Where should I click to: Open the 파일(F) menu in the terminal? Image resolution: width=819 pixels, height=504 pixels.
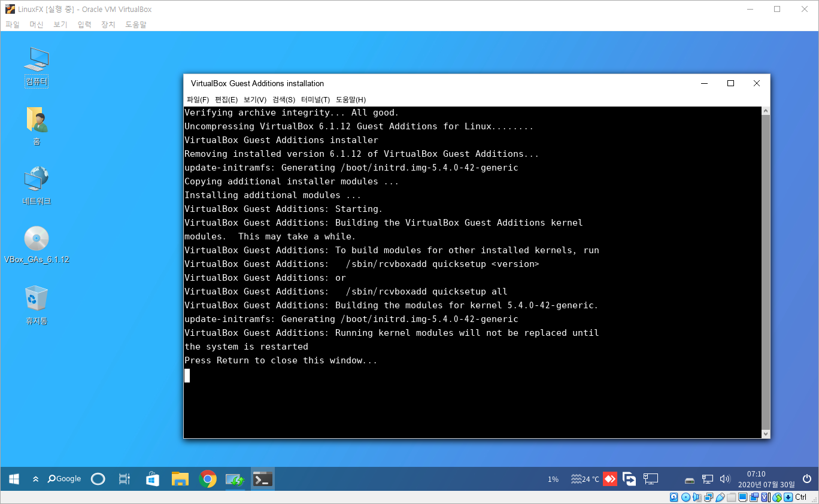(198, 100)
